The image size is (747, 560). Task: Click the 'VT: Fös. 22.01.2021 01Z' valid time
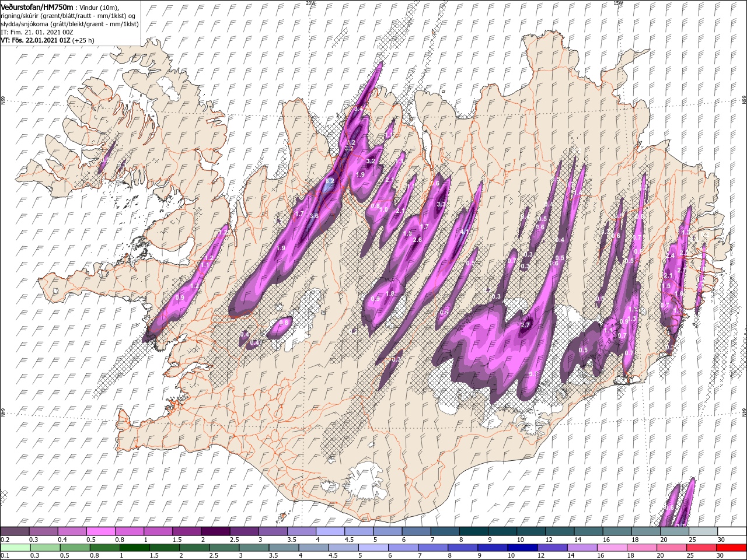pyautogui.click(x=36, y=40)
